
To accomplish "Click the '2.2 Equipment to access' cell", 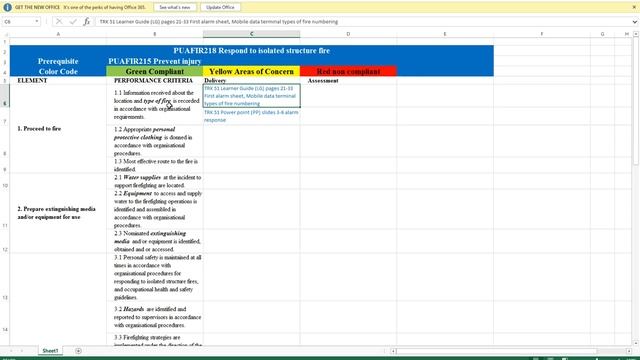I will click(x=155, y=209).
